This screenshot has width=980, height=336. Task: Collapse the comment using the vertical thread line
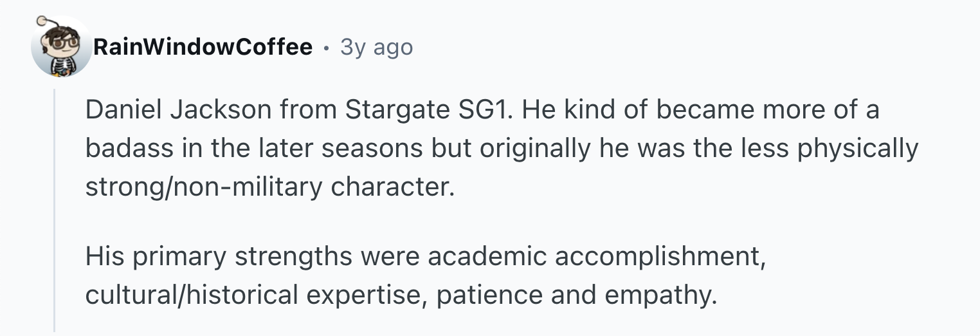point(55,212)
